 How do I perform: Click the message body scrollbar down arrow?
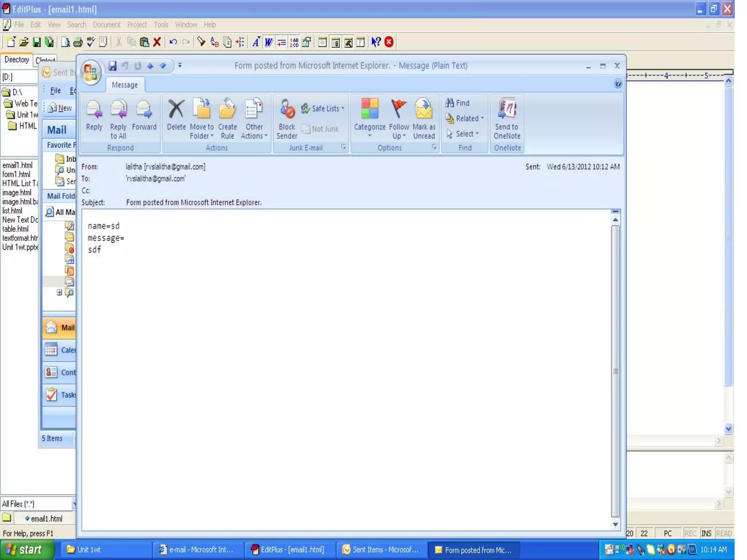point(615,524)
